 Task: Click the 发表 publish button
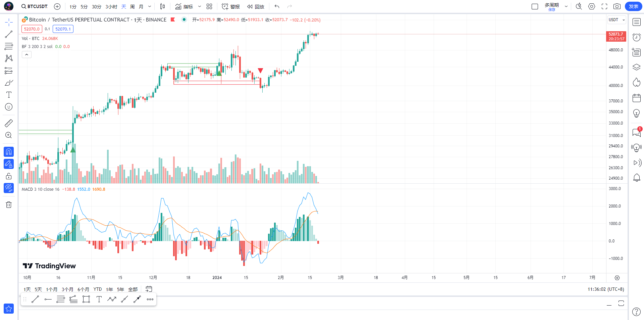coord(633,6)
